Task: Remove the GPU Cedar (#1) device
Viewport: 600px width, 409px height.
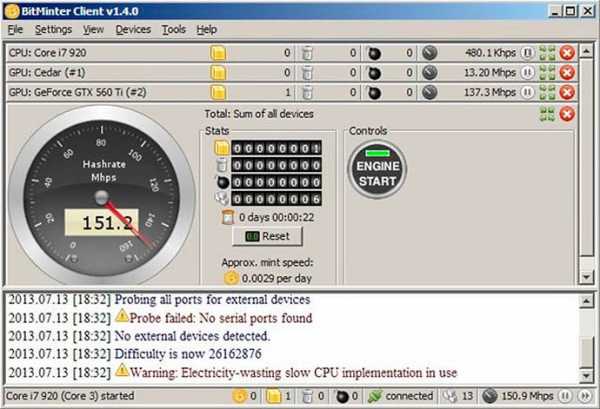Action: 567,72
